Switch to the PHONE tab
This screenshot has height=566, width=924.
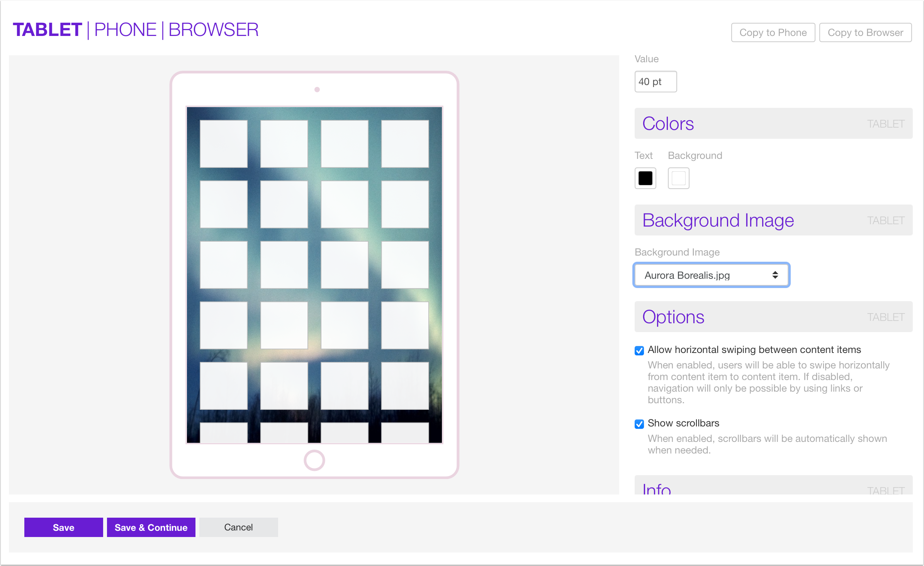coord(126,30)
